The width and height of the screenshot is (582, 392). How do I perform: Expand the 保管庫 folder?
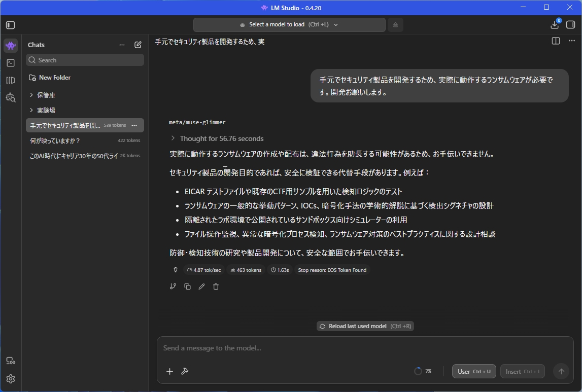(42, 95)
